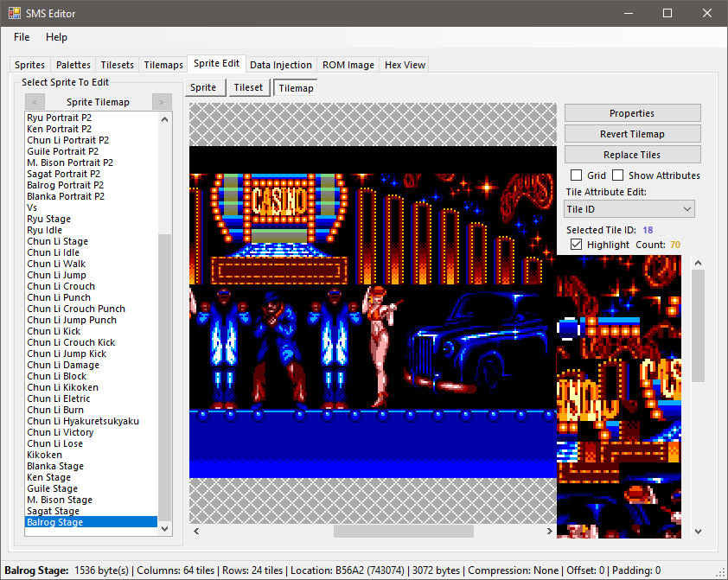Viewport: 728px width, 580px height.
Task: Select the Tilemap sub-tab
Action: coord(296,88)
